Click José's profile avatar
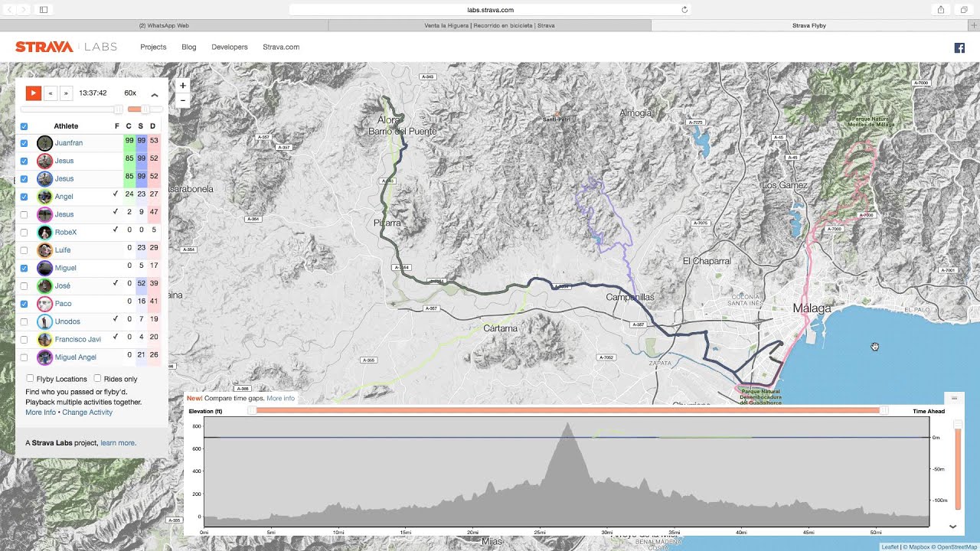The width and height of the screenshot is (980, 551). (x=44, y=285)
